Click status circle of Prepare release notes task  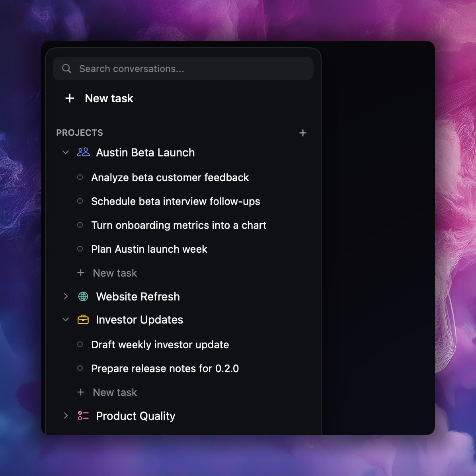80,368
